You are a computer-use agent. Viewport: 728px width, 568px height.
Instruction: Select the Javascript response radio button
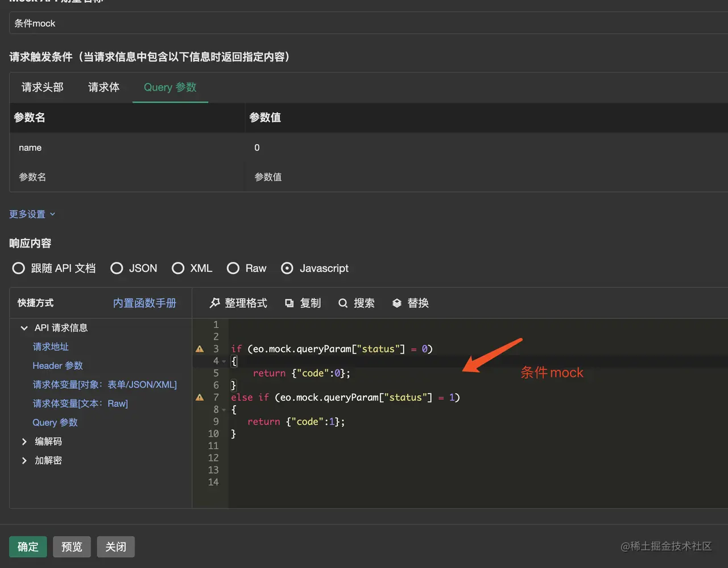[x=287, y=268]
